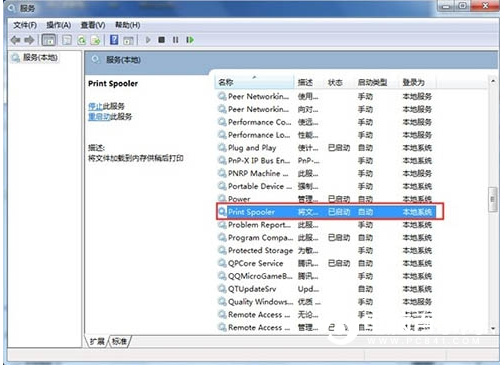The image size is (500, 366).
Task: Click the gear icon of QQMicroGameB...
Action: 222,276
